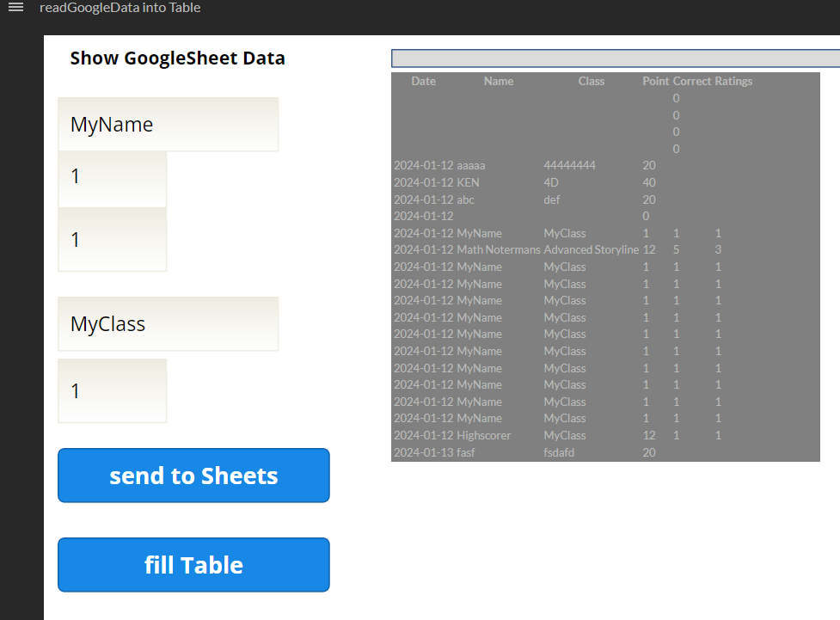The width and height of the screenshot is (840, 620).
Task: Click the Correct column header
Action: click(x=692, y=82)
